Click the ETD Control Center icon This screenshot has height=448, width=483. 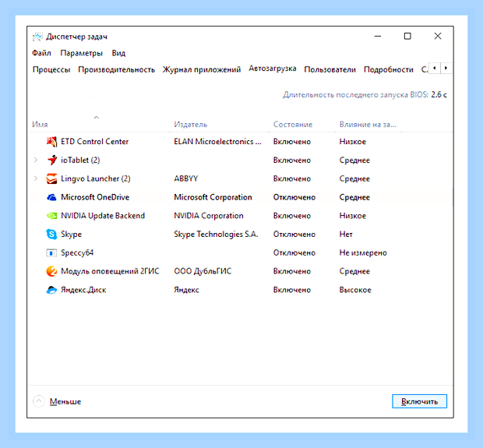[51, 142]
